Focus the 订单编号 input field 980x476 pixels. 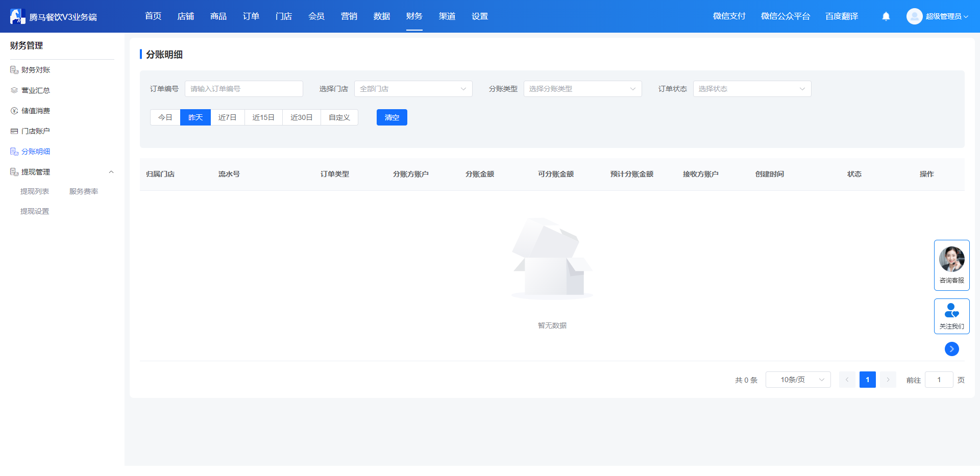click(244, 89)
